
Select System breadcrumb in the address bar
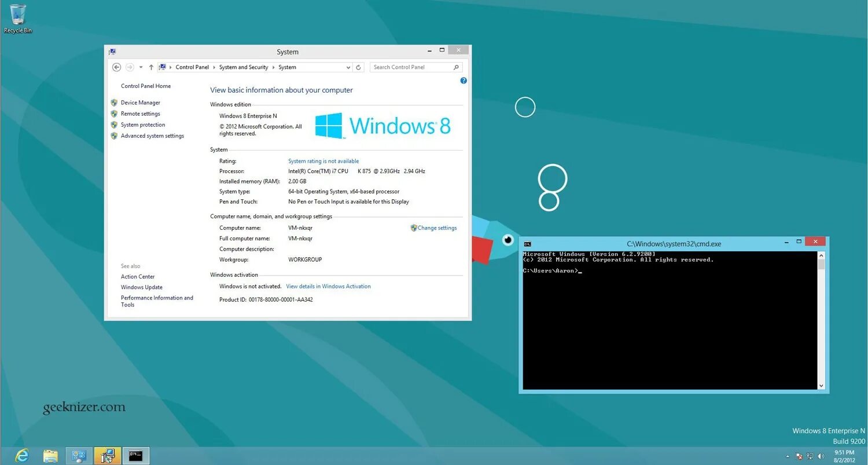(x=287, y=67)
